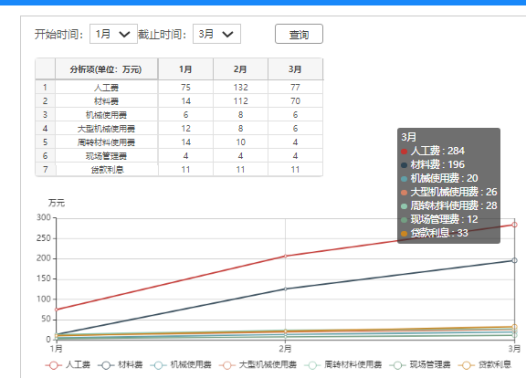The image size is (526, 379).
Task: Toggle 现场管理费 legend marker
Action: point(398,365)
